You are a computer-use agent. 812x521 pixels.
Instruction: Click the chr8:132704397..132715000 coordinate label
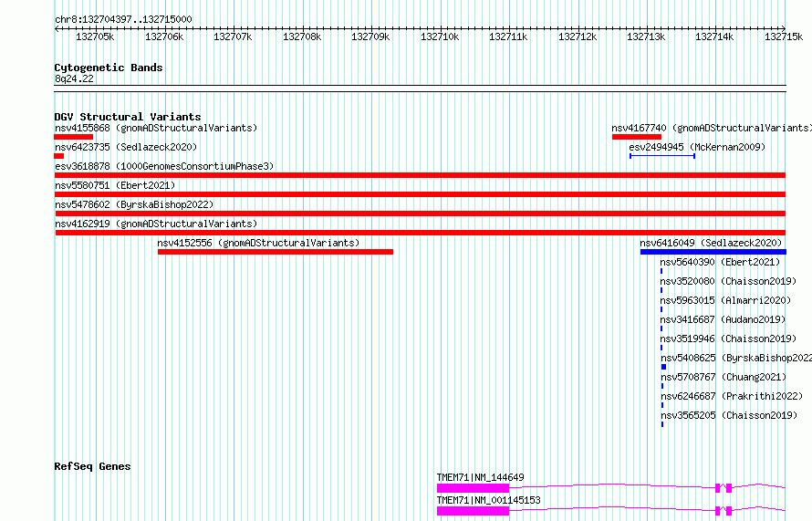[123, 19]
